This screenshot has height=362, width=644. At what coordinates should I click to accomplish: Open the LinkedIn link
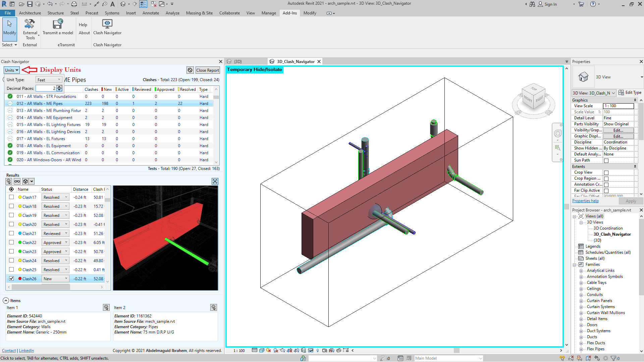(x=26, y=351)
